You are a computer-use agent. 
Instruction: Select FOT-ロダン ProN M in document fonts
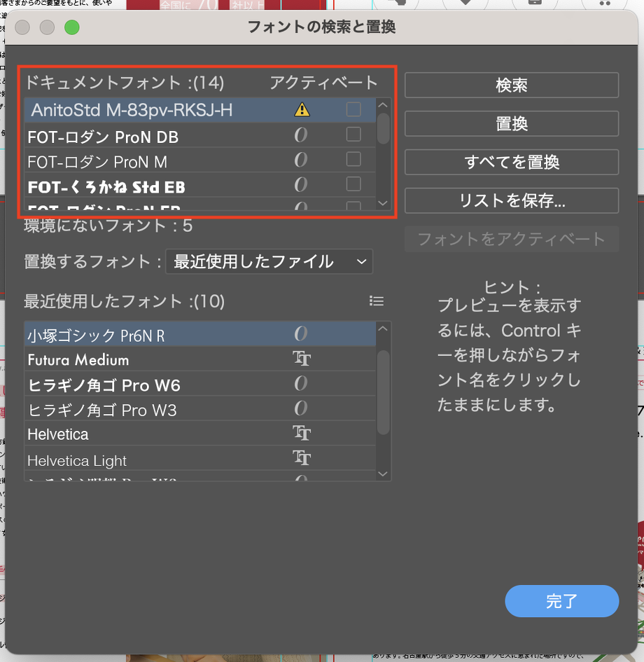[x=97, y=162]
